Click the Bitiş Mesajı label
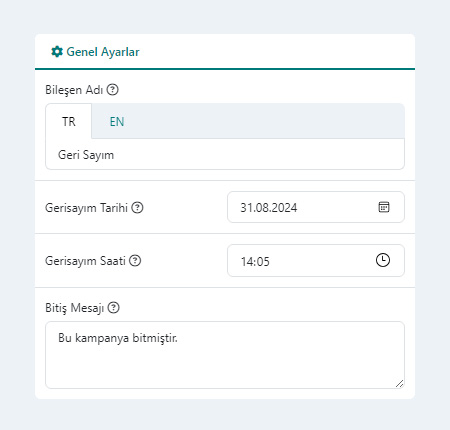The image size is (450, 430). (75, 308)
